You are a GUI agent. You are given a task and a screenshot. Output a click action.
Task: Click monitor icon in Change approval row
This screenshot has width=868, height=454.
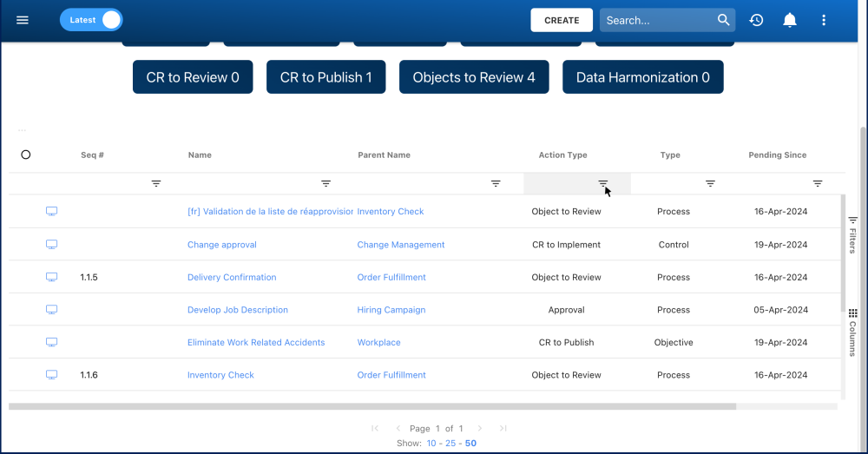(51, 245)
